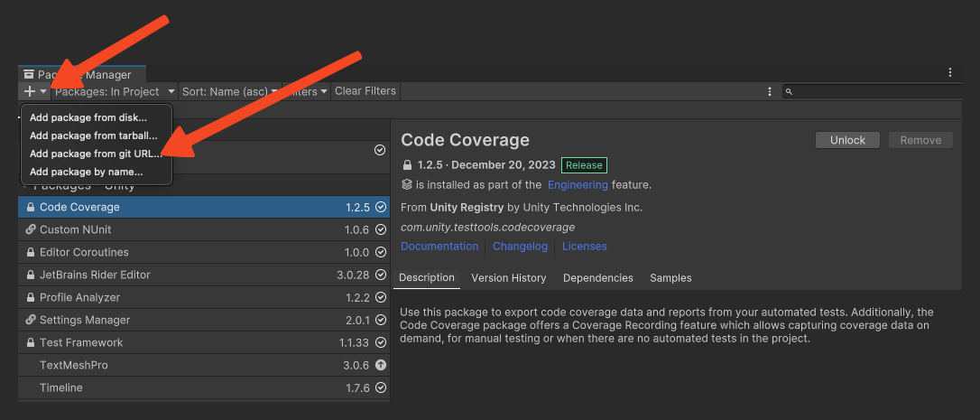
Task: Select the Code Coverage package row
Action: [x=204, y=207]
